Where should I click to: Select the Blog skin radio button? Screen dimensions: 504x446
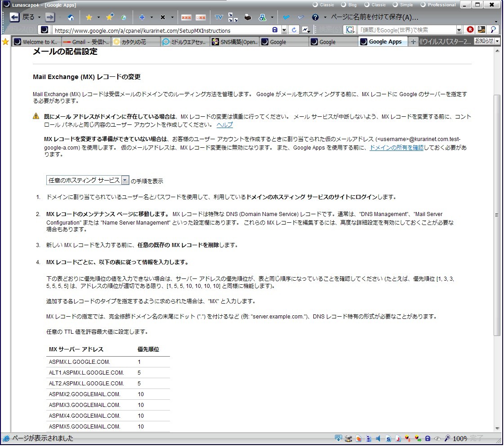pos(343,4)
